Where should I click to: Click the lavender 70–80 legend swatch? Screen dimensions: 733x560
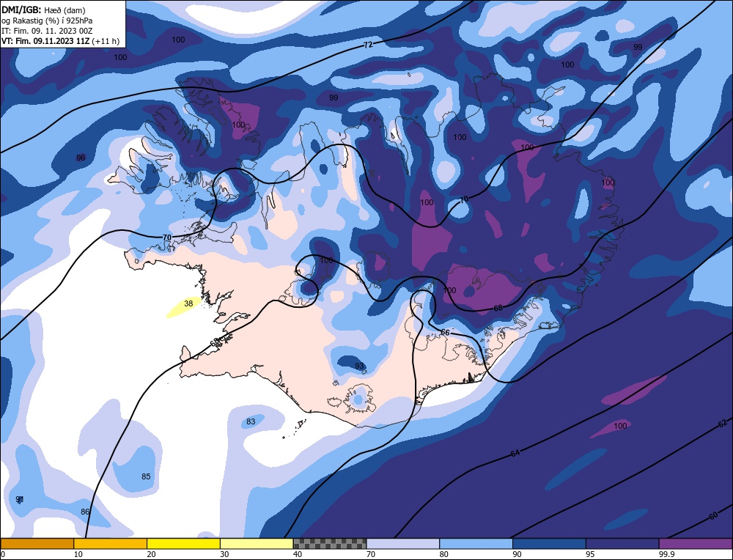tap(403, 543)
